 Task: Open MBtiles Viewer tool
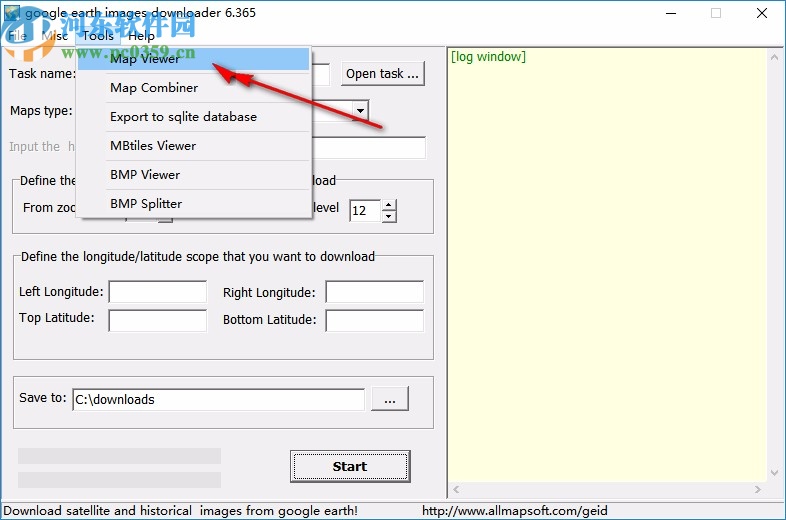(x=193, y=146)
